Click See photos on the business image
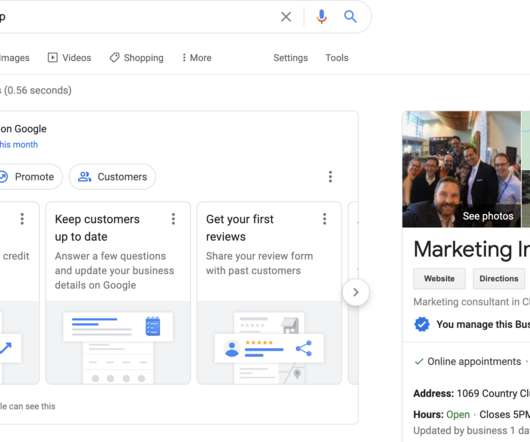This screenshot has height=442, width=530. coord(488,216)
